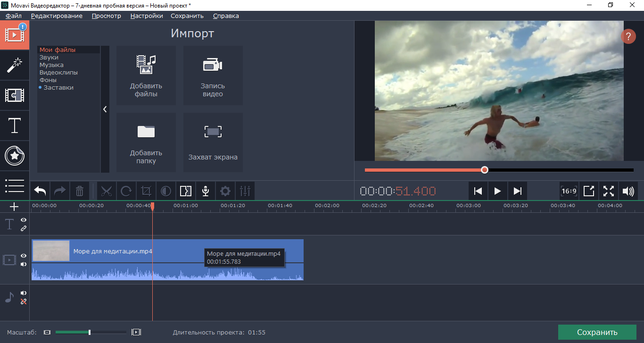
Task: Open the Stickers star panel
Action: point(14,155)
